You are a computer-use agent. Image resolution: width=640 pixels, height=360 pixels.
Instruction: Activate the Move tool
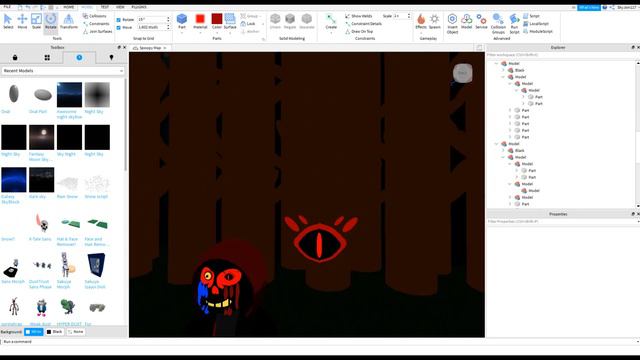[x=22, y=21]
